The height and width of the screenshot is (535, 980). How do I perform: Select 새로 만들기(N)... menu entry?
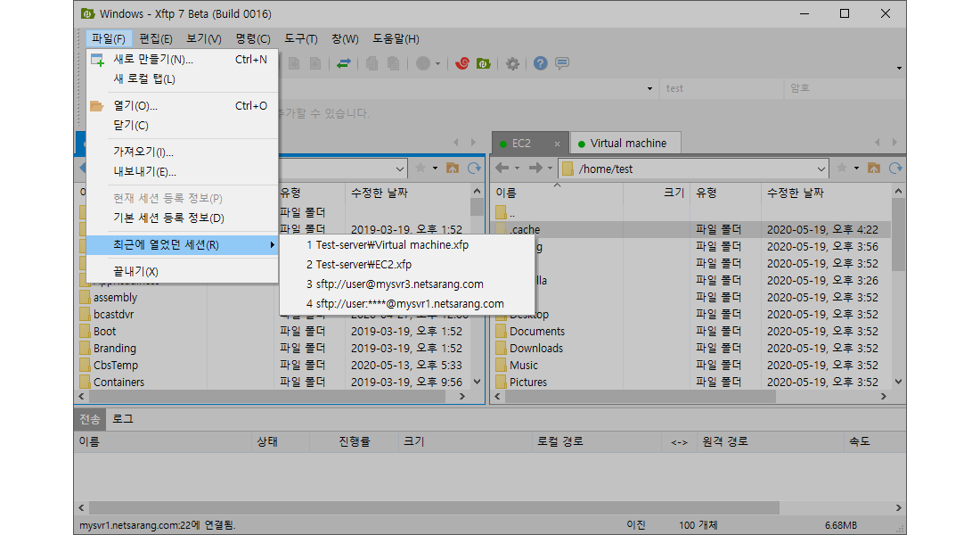coord(182,60)
